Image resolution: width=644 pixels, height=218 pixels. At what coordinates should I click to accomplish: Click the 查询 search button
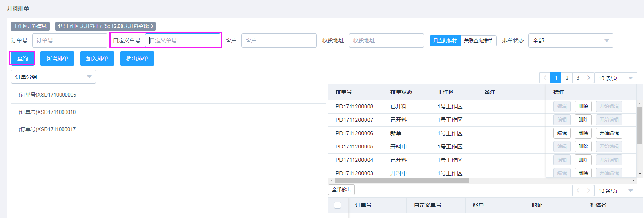pos(22,59)
